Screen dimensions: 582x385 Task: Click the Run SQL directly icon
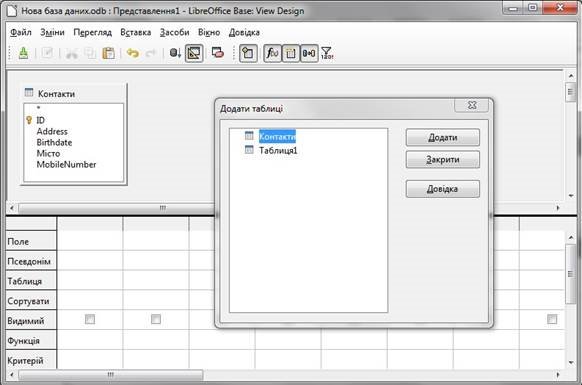pyautogui.click(x=218, y=53)
